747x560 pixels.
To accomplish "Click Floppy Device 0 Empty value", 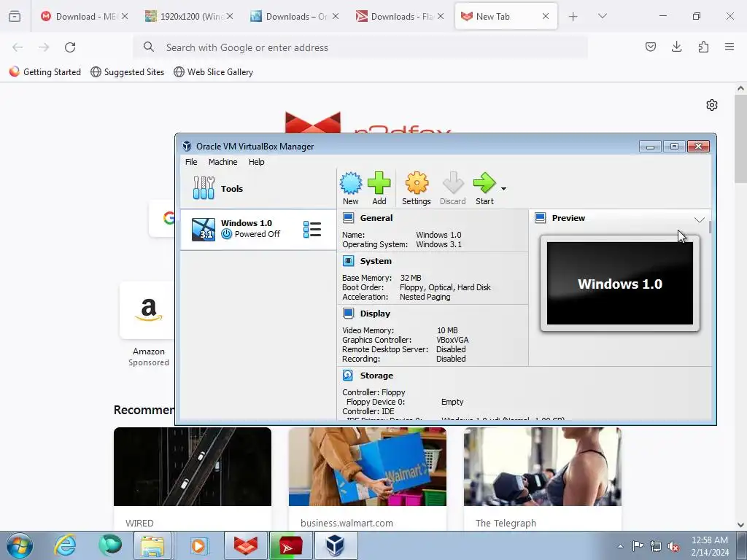I will tap(452, 402).
